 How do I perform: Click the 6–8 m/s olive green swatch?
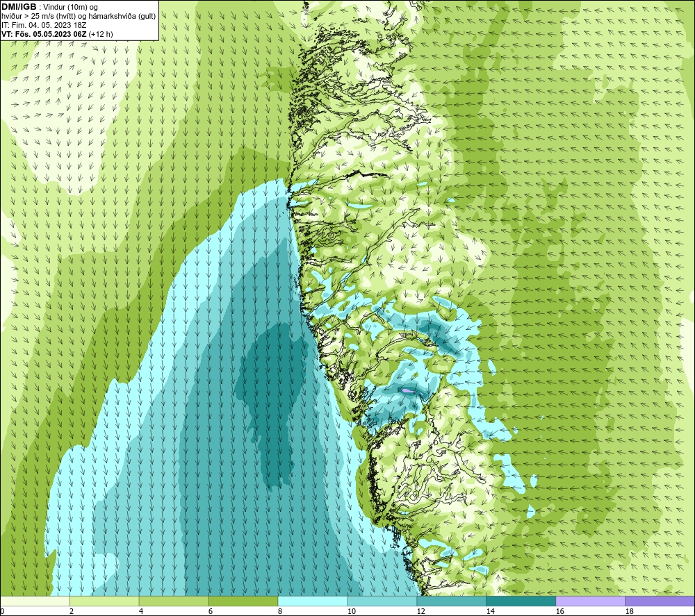click(x=243, y=601)
